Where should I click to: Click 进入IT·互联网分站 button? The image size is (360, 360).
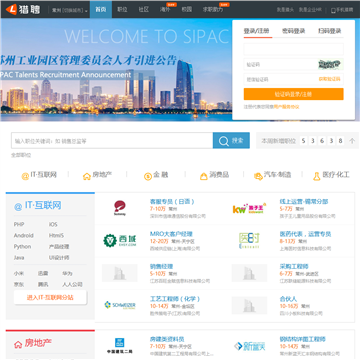(50, 297)
